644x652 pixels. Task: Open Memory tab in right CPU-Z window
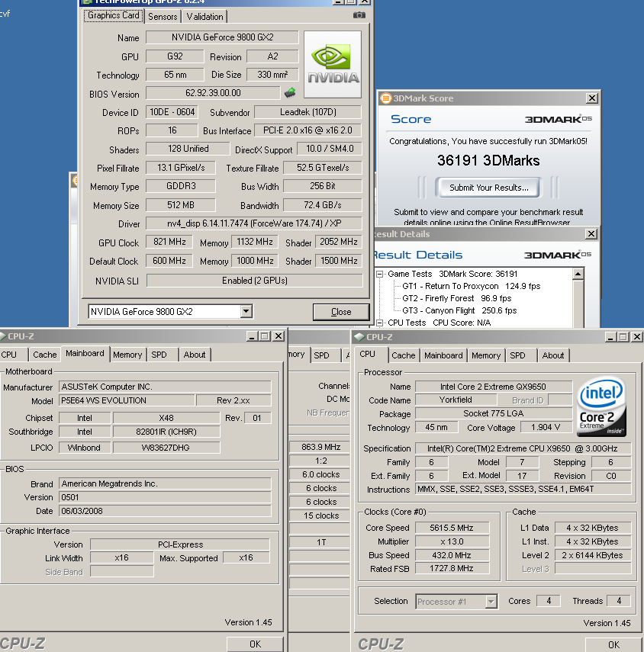tap(486, 355)
